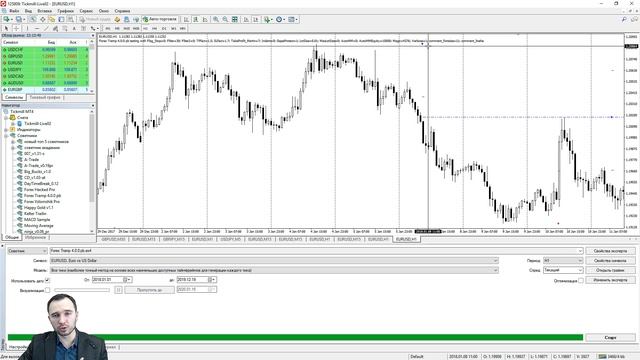The width and height of the screenshot is (640, 360).
Task: Toggle the Data Window icon
Action: (42, 19)
